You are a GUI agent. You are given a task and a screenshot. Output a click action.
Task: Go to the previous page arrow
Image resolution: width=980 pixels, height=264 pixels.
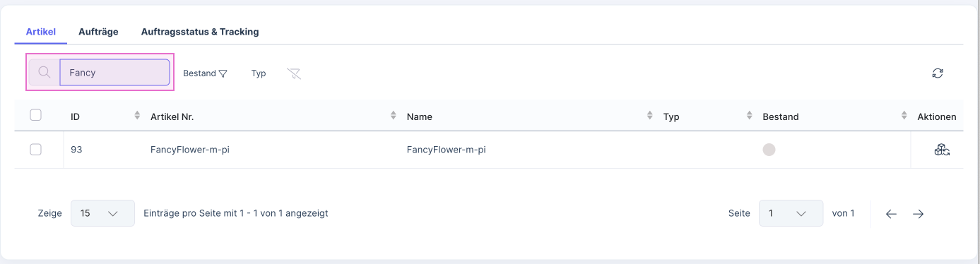click(891, 214)
